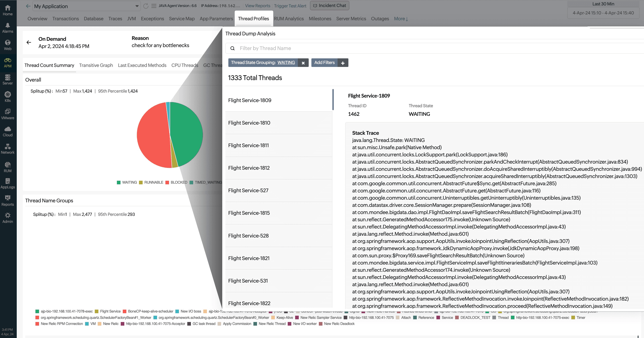644x338 pixels.
Task: Switch to the Transitive Graph tab
Action: (96, 65)
